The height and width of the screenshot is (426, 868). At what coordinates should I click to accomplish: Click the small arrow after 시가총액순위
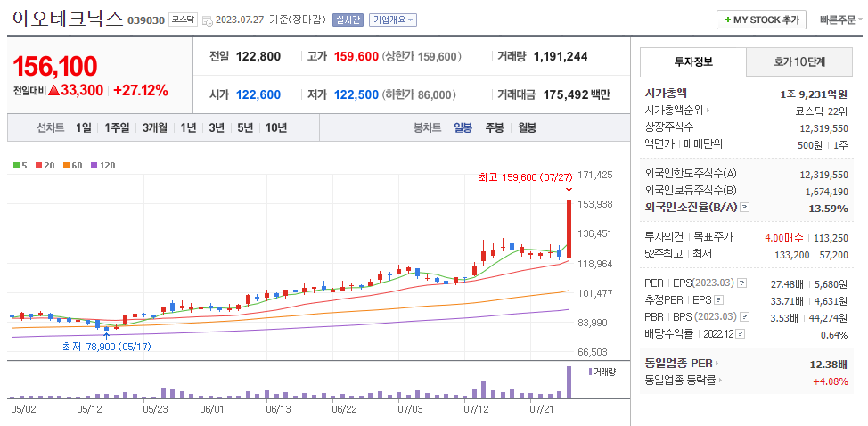tap(708, 111)
